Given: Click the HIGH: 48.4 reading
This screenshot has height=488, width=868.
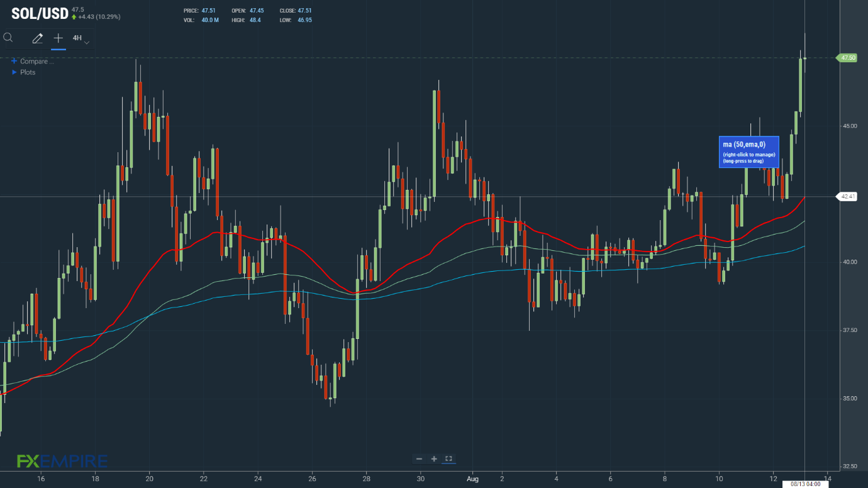Looking at the screenshot, I should [247, 20].
